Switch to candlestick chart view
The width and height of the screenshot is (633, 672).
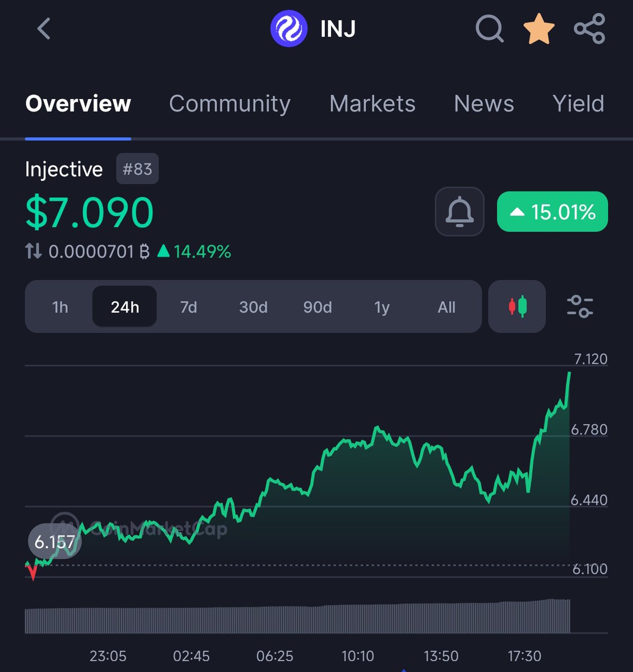tap(517, 306)
